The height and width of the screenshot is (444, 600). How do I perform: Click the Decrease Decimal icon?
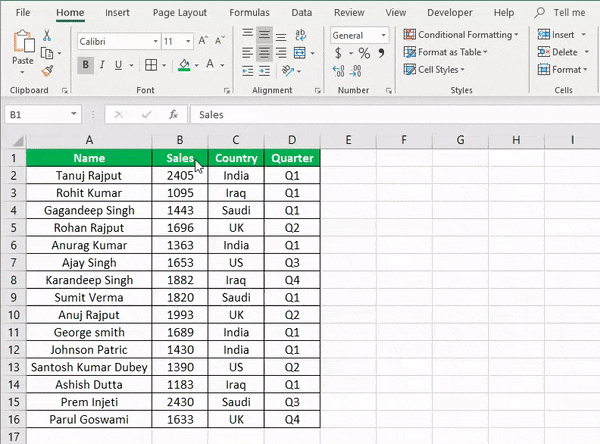pyautogui.click(x=356, y=71)
